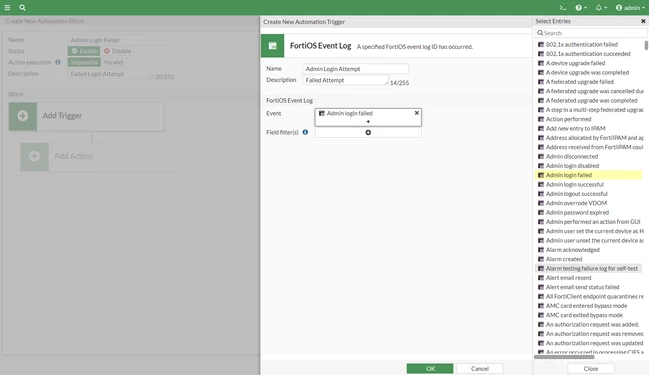The image size is (649, 375).
Task: Click log icon beside 'Admin disconnected'
Action: point(541,156)
